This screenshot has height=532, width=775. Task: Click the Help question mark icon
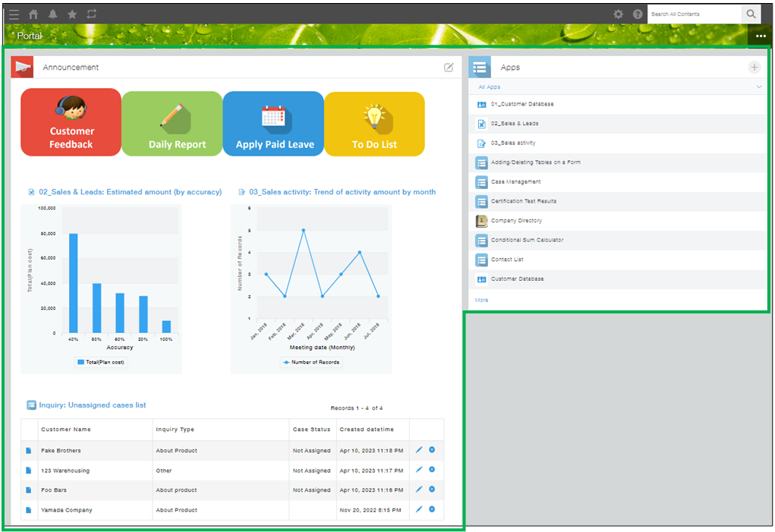tap(637, 13)
